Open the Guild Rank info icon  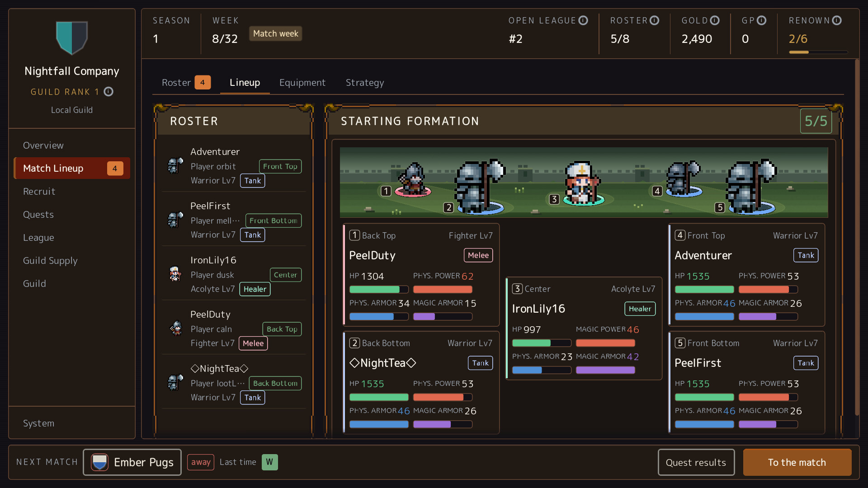(x=108, y=92)
